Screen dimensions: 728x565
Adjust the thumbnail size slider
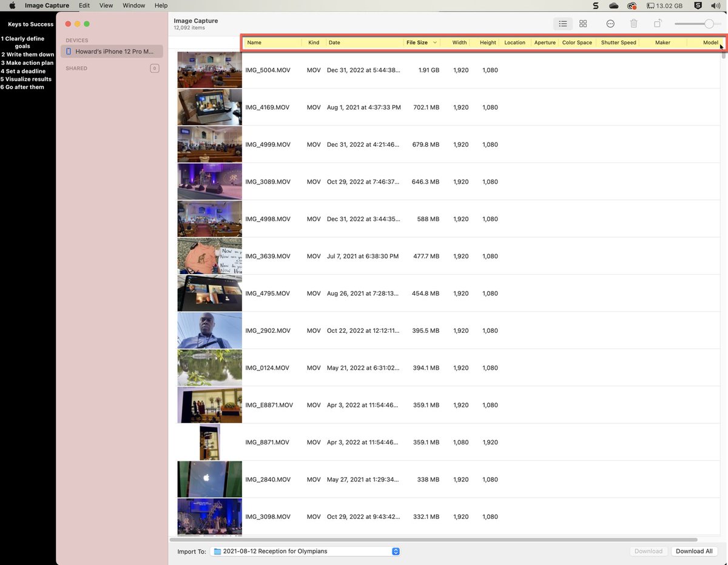point(710,24)
